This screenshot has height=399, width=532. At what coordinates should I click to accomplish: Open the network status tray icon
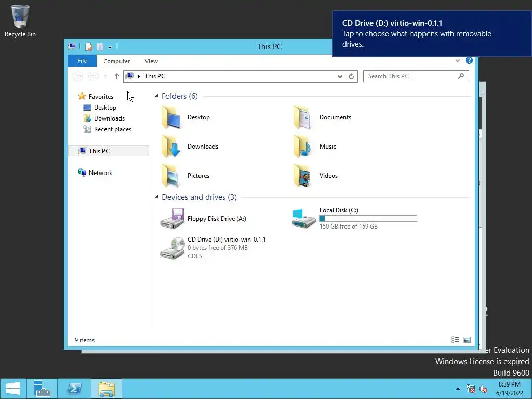471,389
